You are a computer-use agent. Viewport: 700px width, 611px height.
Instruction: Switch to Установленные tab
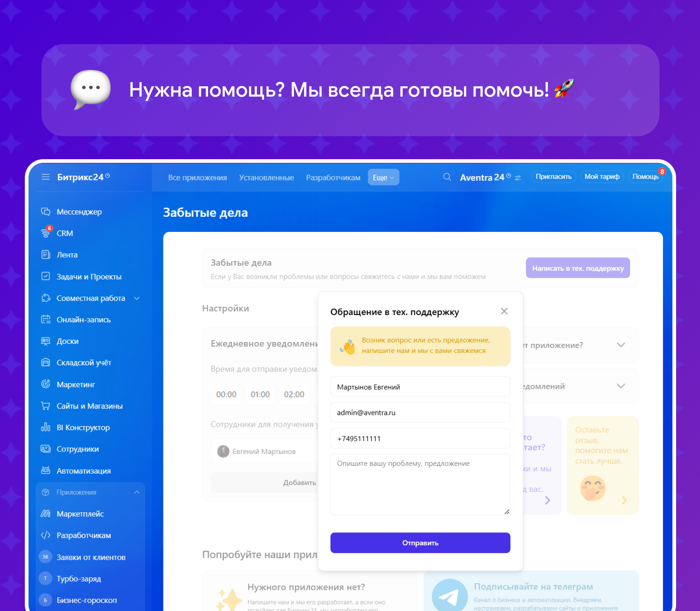click(266, 178)
